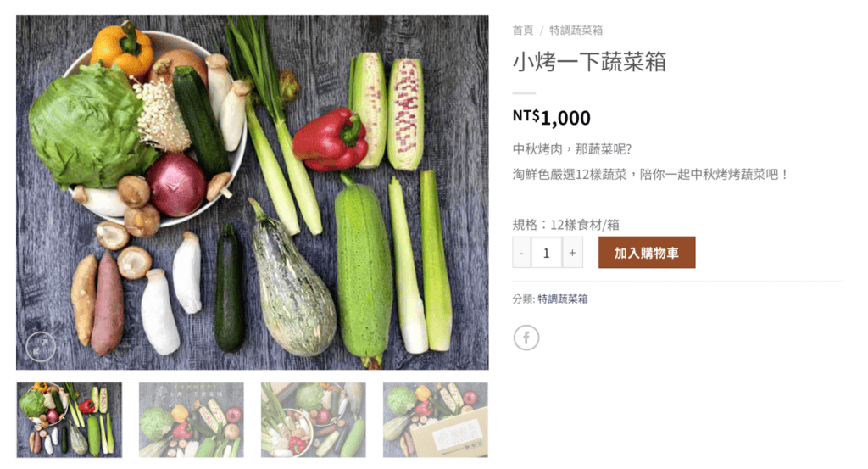Click description starting with 淘鮮色嚴選12樣蔬菜

[650, 175]
